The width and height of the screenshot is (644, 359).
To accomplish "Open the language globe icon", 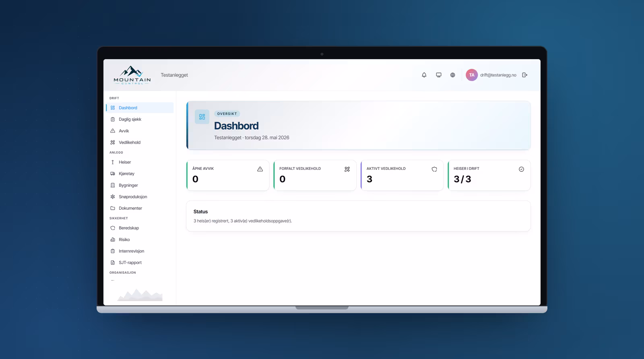I will point(453,75).
